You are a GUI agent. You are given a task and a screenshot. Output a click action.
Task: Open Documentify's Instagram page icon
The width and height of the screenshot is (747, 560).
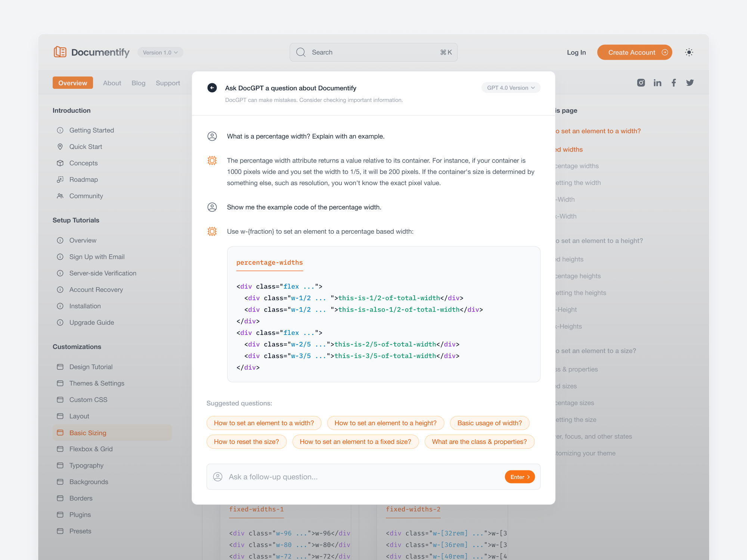[x=641, y=83]
